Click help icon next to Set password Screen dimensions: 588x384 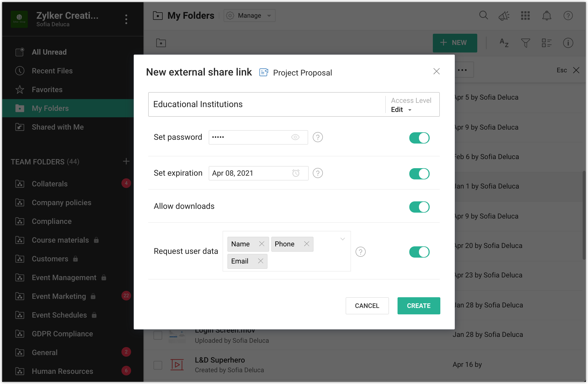coord(318,137)
